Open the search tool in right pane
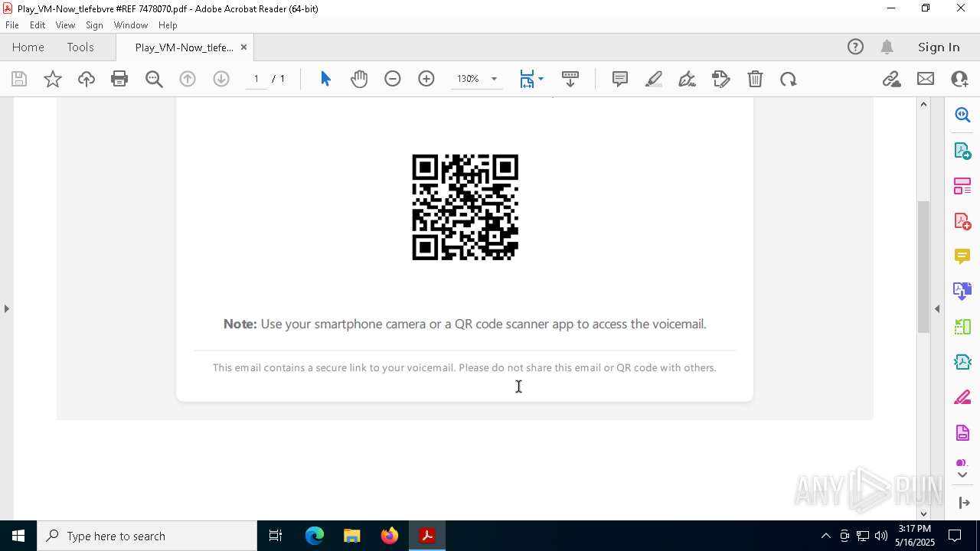Screen dimensions: 980x551 [x=962, y=115]
